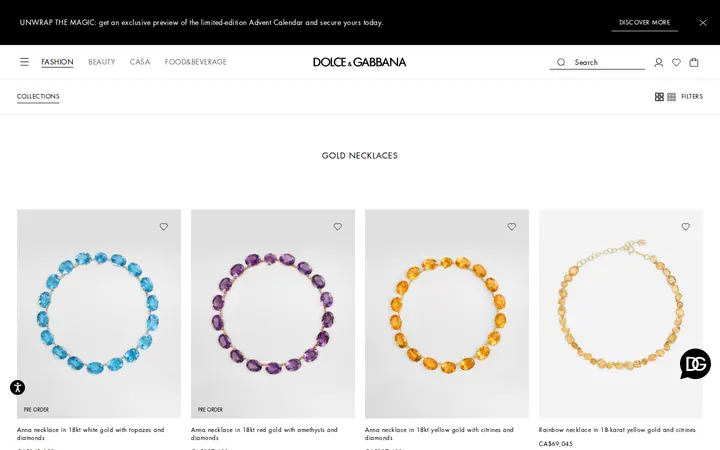Close the Advent Calendar banner

coord(703,22)
